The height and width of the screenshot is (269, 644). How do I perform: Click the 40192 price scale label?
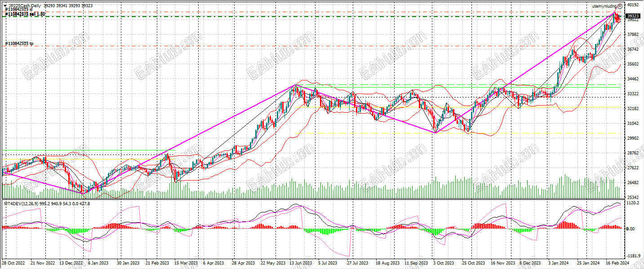(633, 5)
